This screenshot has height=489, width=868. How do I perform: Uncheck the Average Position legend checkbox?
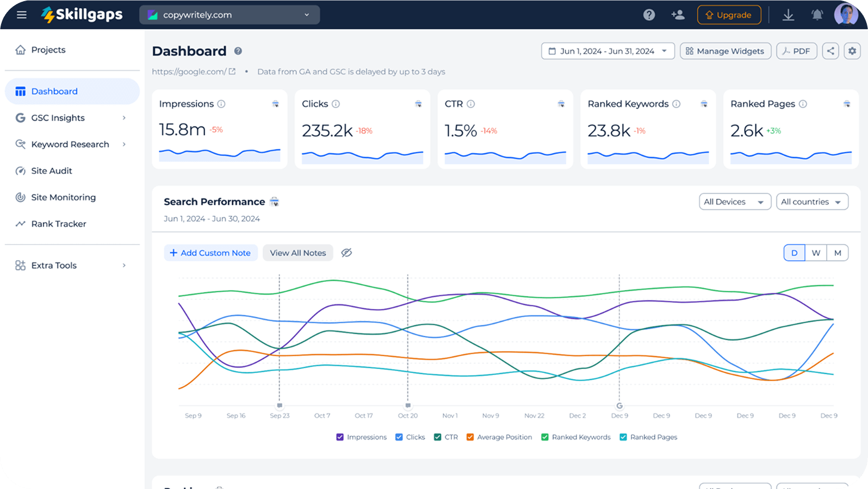pyautogui.click(x=470, y=437)
